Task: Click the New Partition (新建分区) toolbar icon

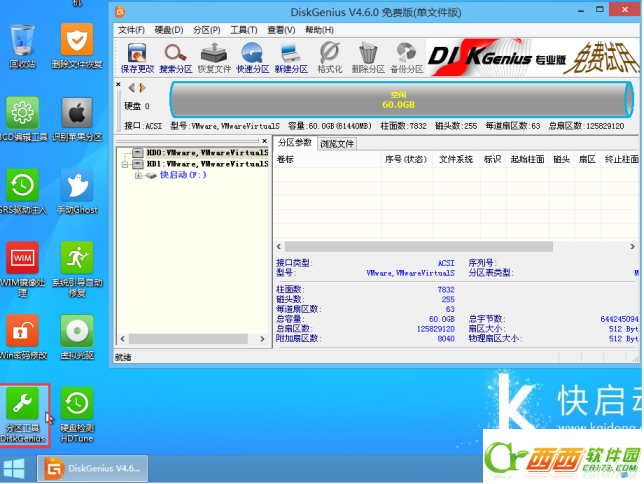Action: (x=291, y=58)
